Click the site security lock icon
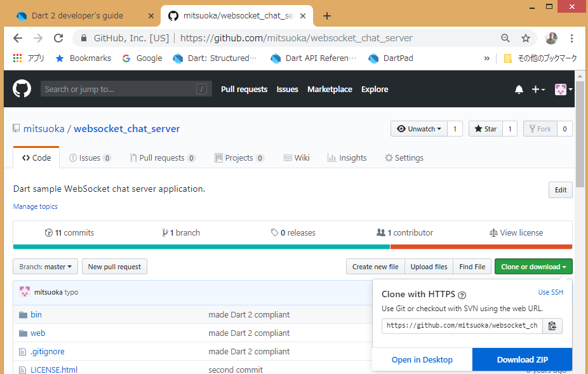Viewport: 588px width, 374px height. point(84,38)
